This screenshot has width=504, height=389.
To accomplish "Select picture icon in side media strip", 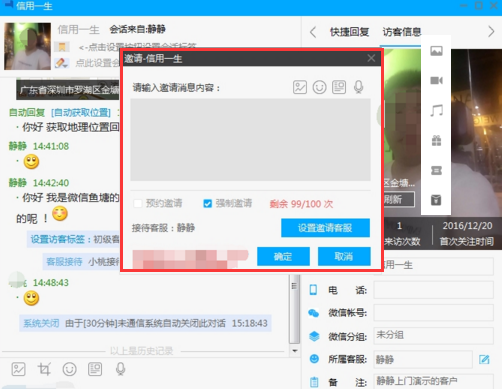I will click(x=436, y=51).
